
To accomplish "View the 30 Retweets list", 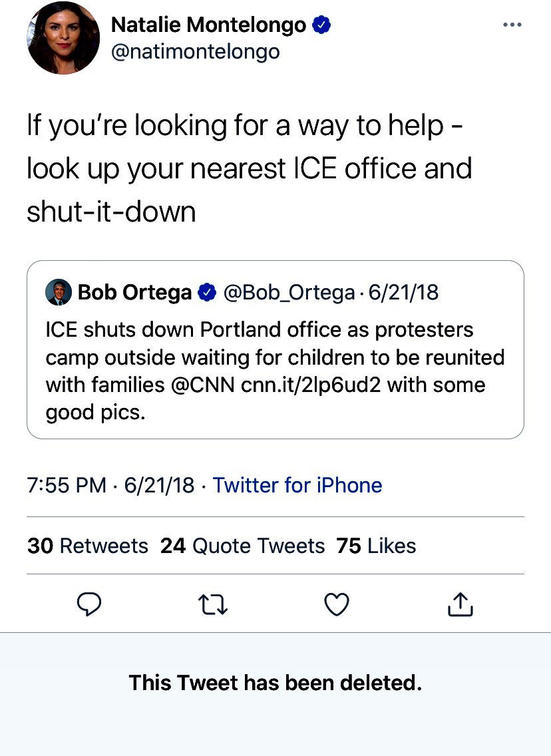I will [88, 546].
